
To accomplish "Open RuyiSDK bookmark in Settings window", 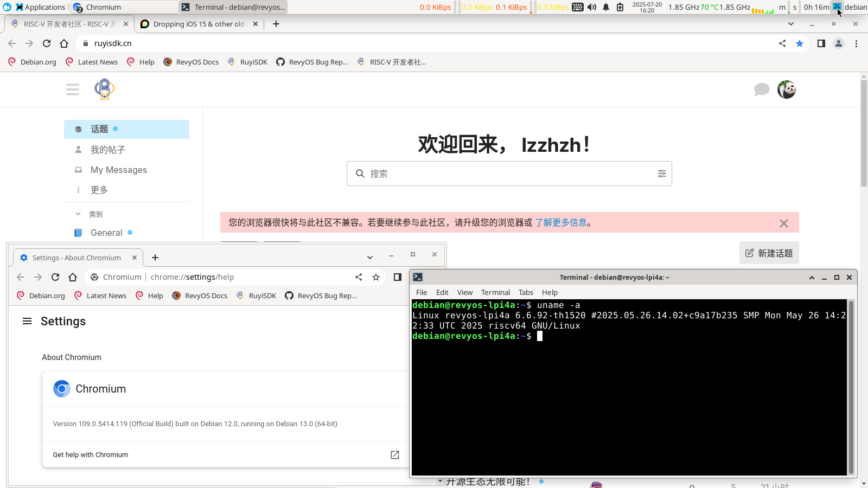I will click(x=256, y=296).
